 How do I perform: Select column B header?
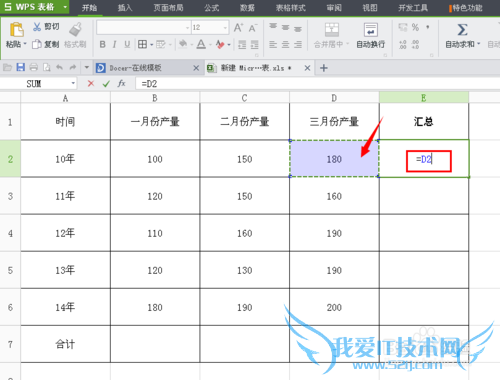155,98
